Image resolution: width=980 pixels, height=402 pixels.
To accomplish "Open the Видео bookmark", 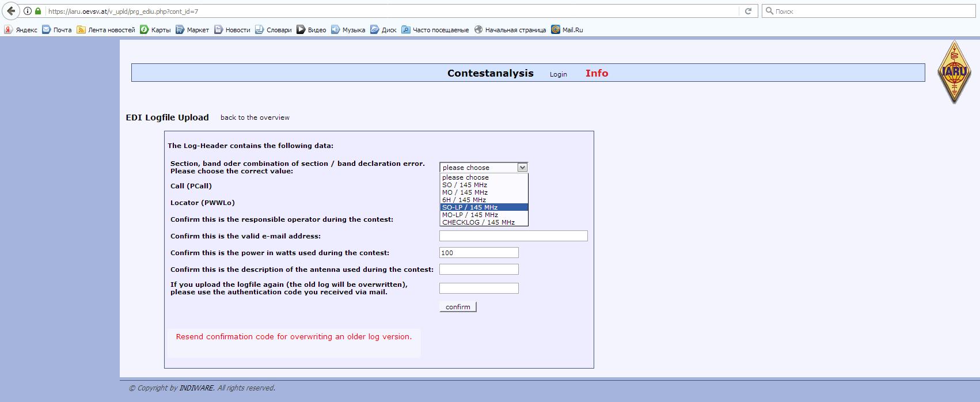I will tap(312, 30).
